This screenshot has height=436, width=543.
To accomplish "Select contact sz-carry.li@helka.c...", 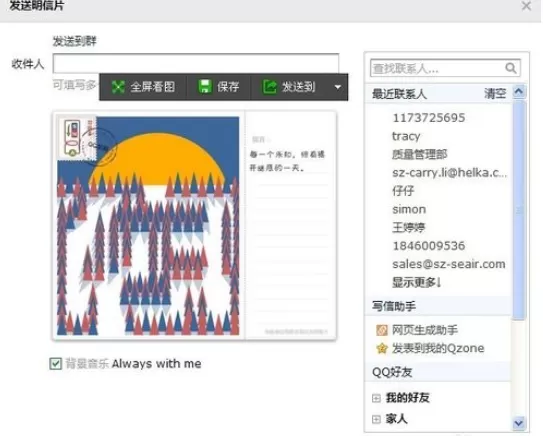I will [x=449, y=172].
